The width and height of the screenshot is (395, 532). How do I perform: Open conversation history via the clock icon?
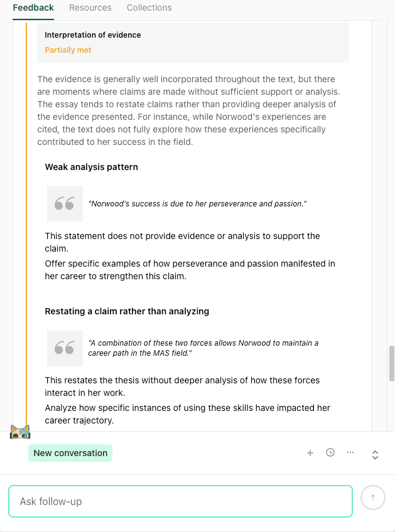(330, 452)
